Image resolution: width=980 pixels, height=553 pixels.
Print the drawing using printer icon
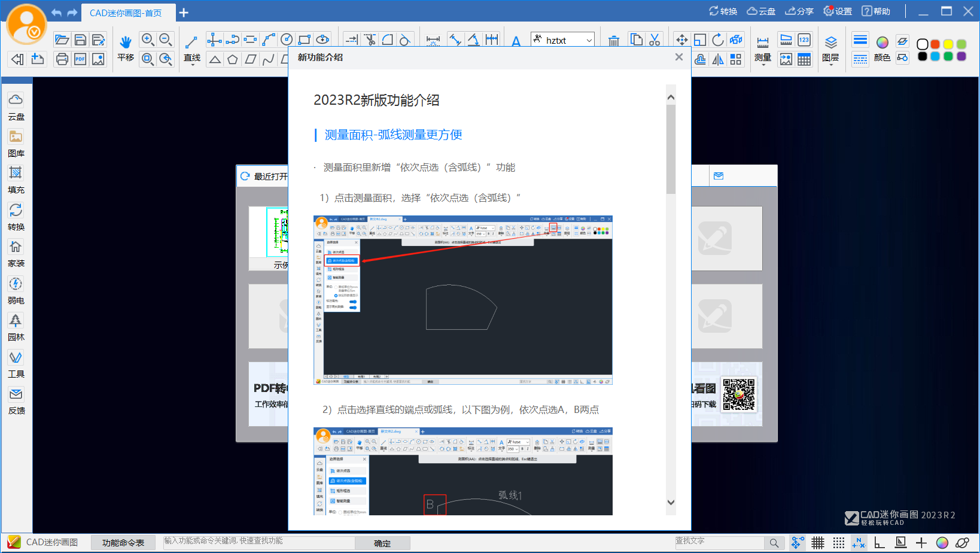click(x=62, y=59)
